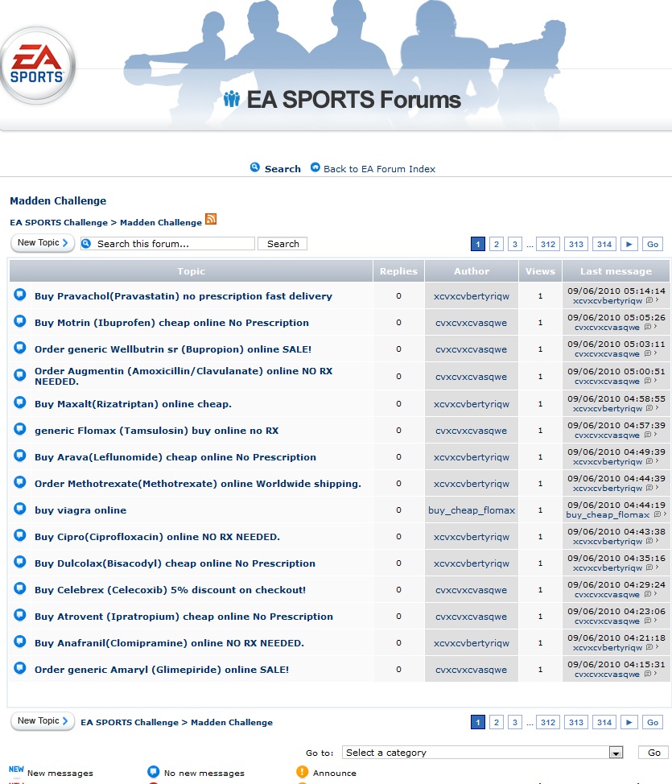Open buy viagra online topic
The image size is (672, 784).
[x=80, y=510]
